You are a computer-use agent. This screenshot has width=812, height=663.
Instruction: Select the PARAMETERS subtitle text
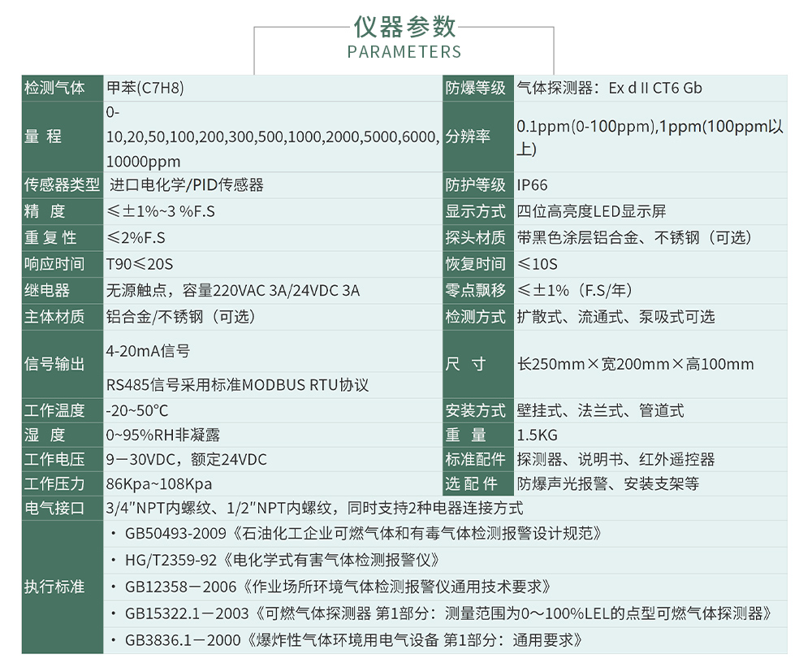pyautogui.click(x=404, y=52)
